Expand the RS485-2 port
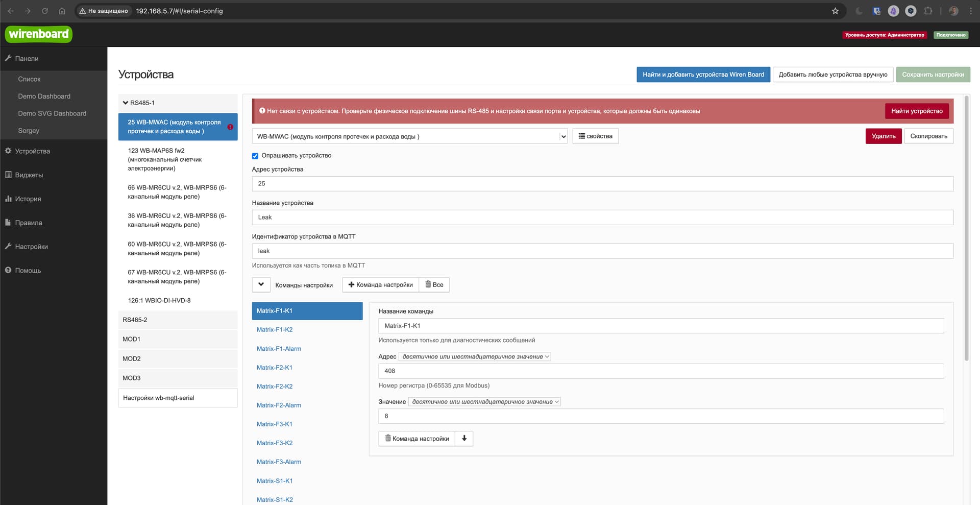The width and height of the screenshot is (980, 505). coord(178,320)
